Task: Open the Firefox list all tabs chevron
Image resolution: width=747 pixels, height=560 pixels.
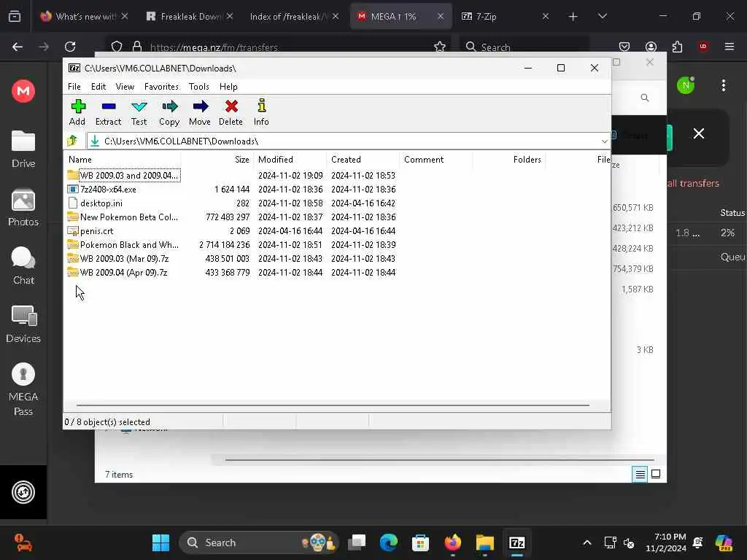Action: point(602,16)
